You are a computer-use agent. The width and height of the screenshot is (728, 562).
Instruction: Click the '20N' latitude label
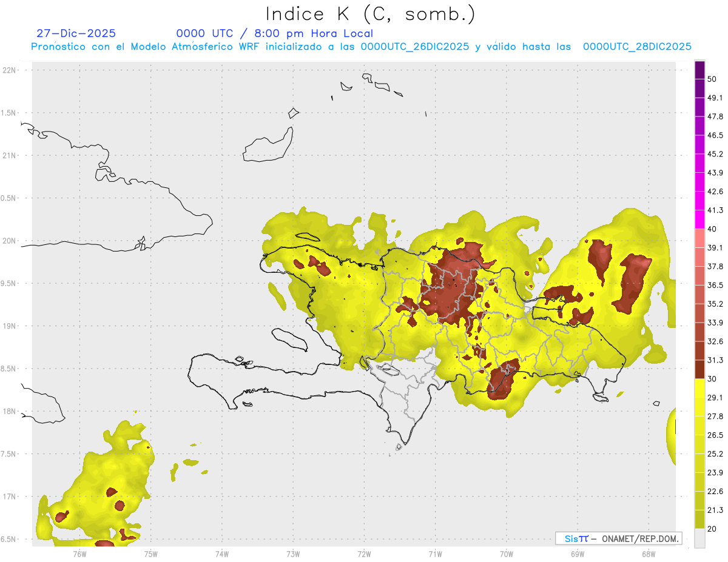pos(10,241)
